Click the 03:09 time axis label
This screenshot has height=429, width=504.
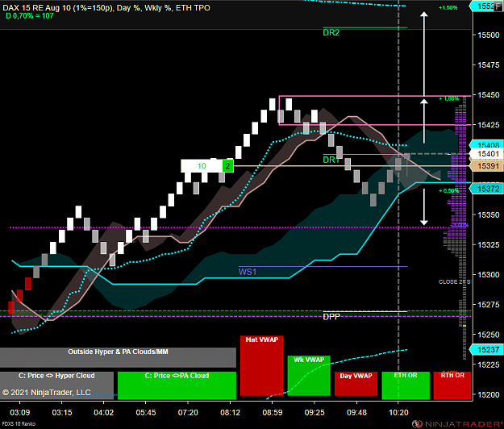click(x=20, y=412)
